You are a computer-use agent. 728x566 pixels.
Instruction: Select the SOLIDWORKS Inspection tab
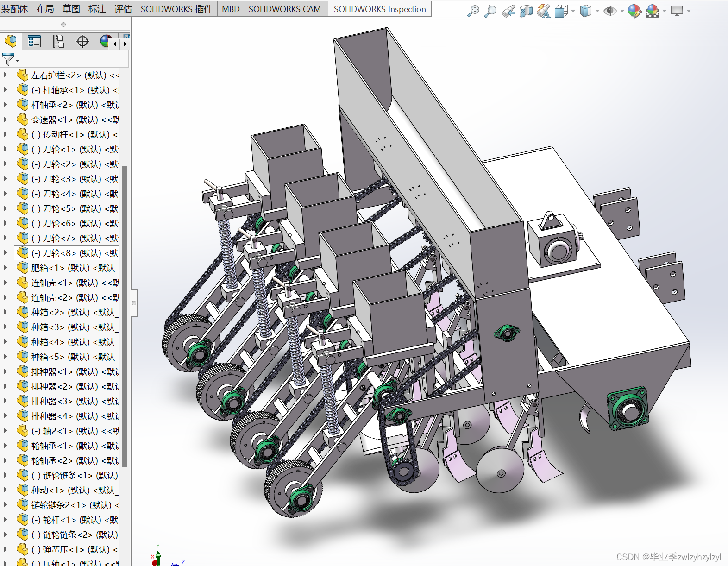pyautogui.click(x=380, y=9)
